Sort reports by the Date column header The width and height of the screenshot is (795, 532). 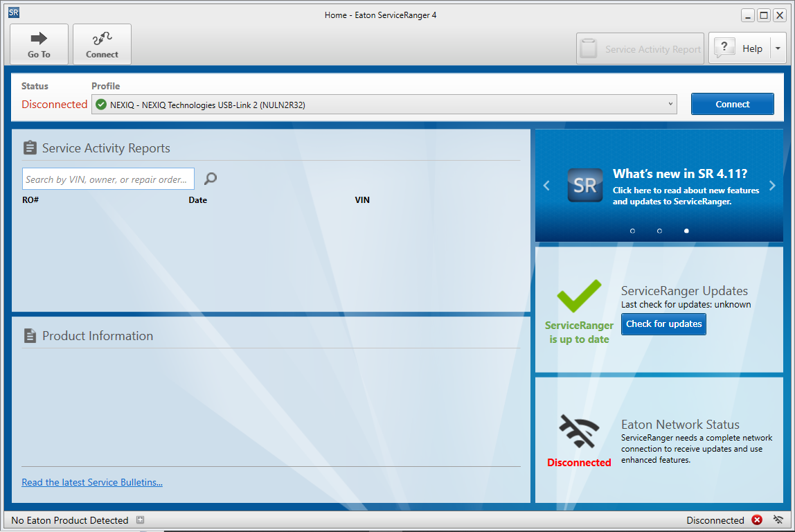[197, 200]
